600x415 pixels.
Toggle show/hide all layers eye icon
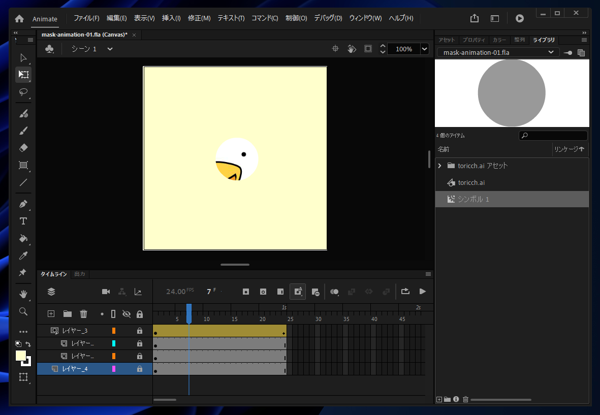pos(126,313)
